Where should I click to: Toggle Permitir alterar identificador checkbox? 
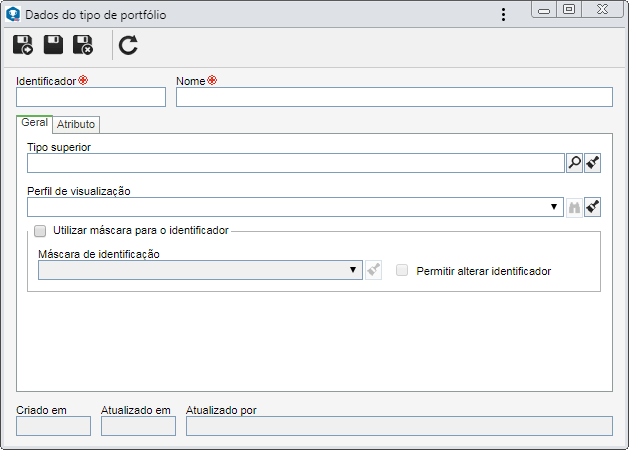coord(402,270)
